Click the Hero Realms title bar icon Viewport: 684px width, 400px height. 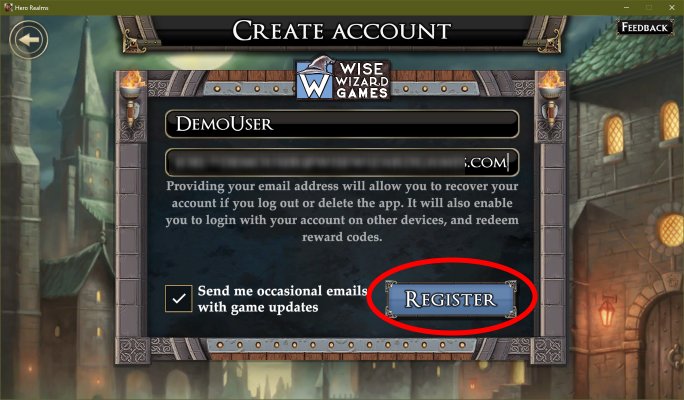click(8, 7)
